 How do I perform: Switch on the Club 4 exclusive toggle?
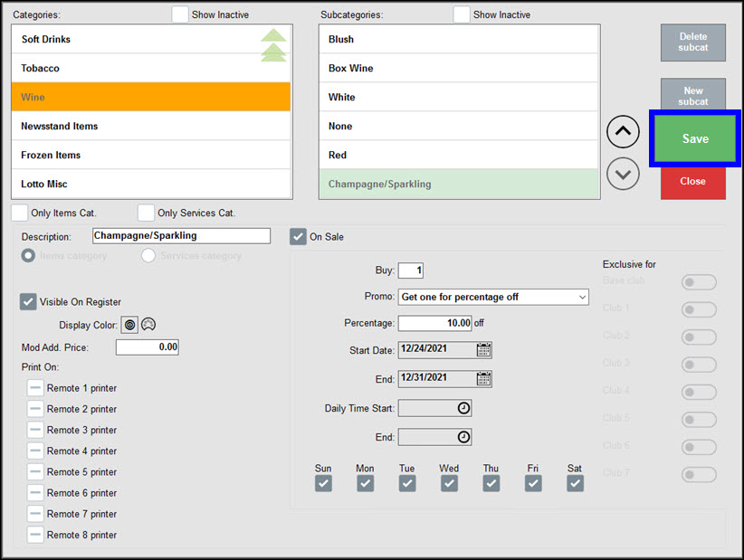pos(699,392)
